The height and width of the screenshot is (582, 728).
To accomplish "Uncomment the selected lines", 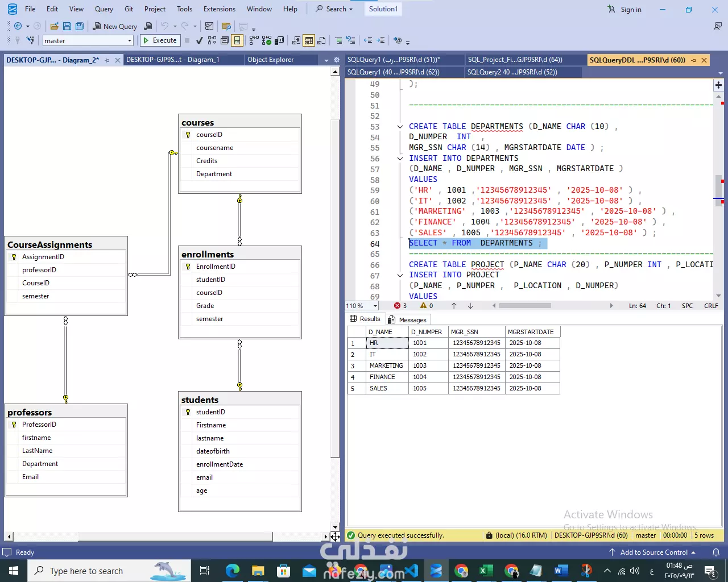I will tap(351, 40).
